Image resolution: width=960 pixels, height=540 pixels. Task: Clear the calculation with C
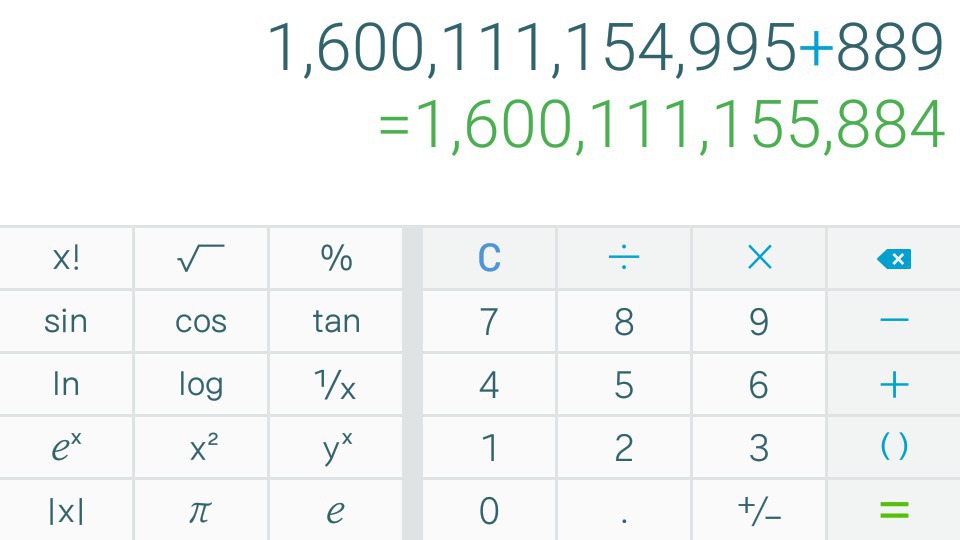489,258
